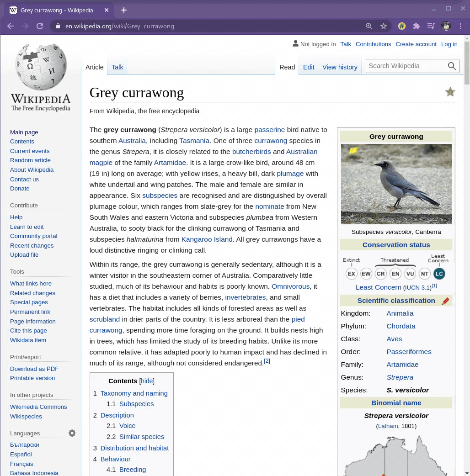Viewport: 470px width, 476px height.
Task: Click the LC conservation status circle
Action: click(439, 274)
